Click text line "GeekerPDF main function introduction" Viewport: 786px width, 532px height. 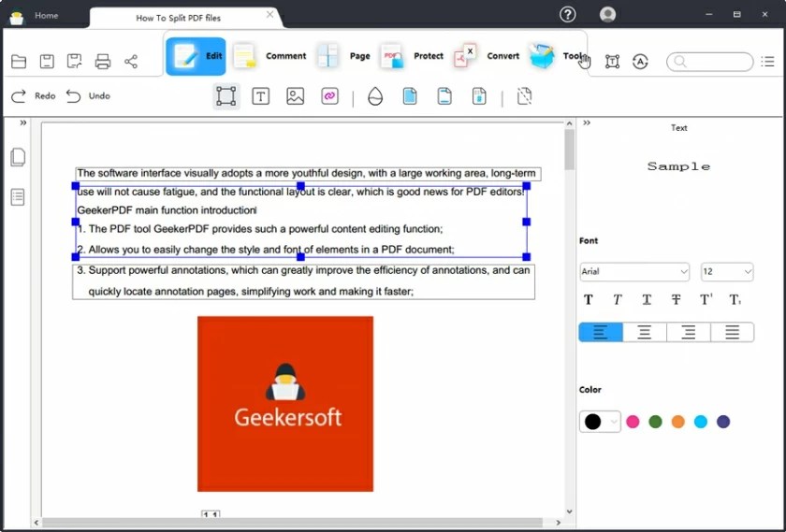(167, 210)
